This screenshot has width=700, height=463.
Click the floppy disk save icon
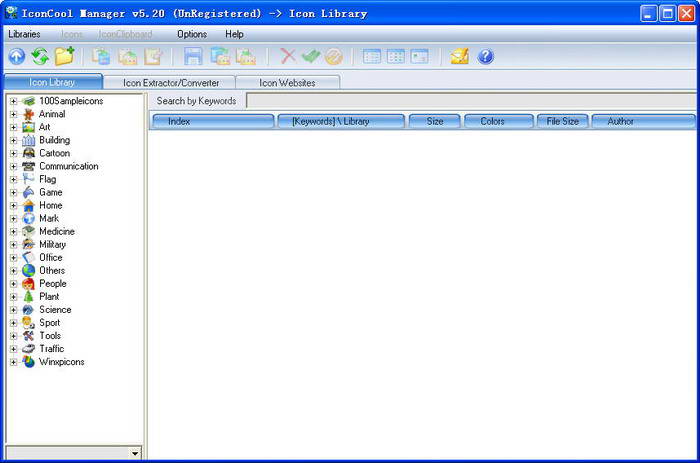coord(193,57)
